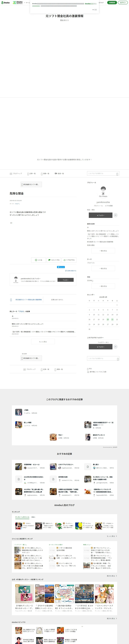Image resolution: width=129 pixels, height=644 pixels.
Task: Click 一覧を見る under 月別
Action: click(x=103, y=286)
